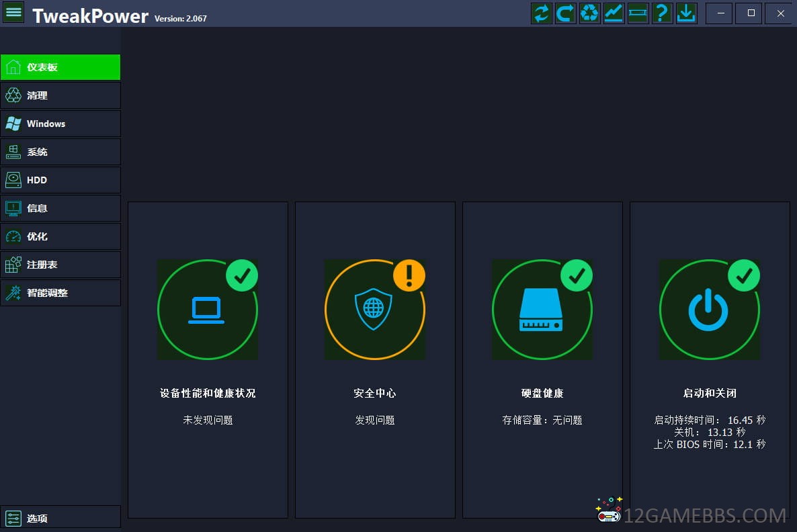Open the HDD section in sidebar
The height and width of the screenshot is (532, 797).
tap(60, 180)
